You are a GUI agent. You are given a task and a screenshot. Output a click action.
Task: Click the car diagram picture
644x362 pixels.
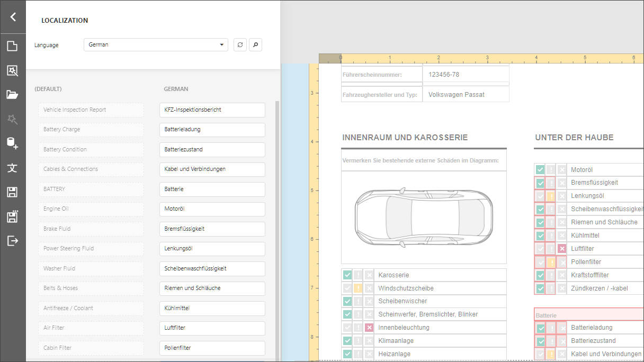click(x=424, y=217)
